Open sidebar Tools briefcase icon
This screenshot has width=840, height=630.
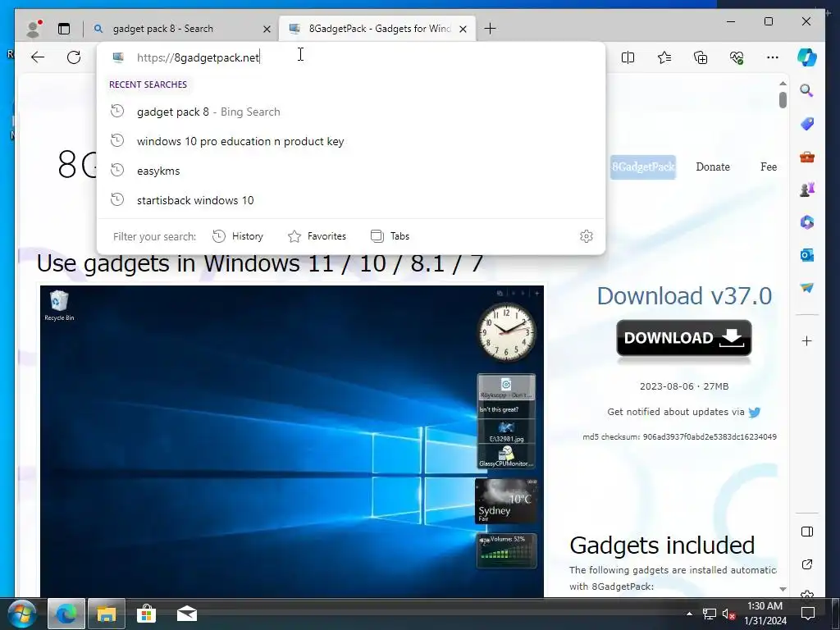807,157
